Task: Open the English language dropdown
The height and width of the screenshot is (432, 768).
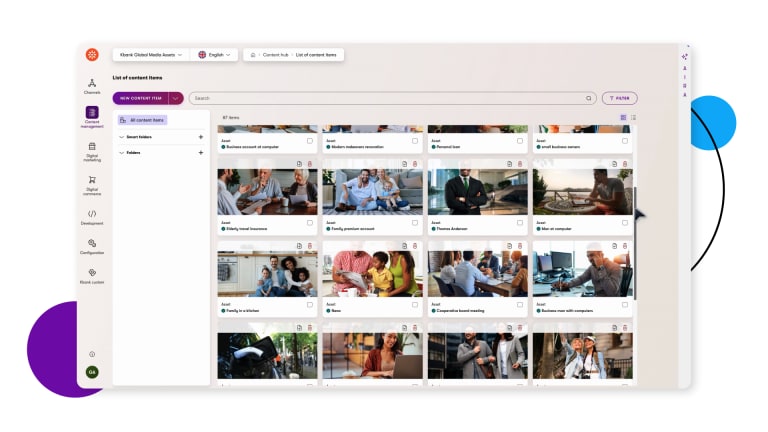Action: pyautogui.click(x=215, y=55)
